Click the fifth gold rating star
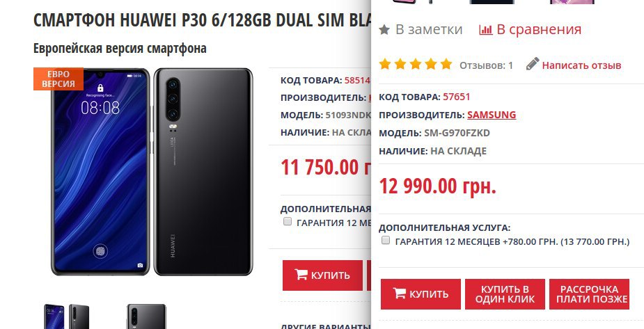 point(446,65)
